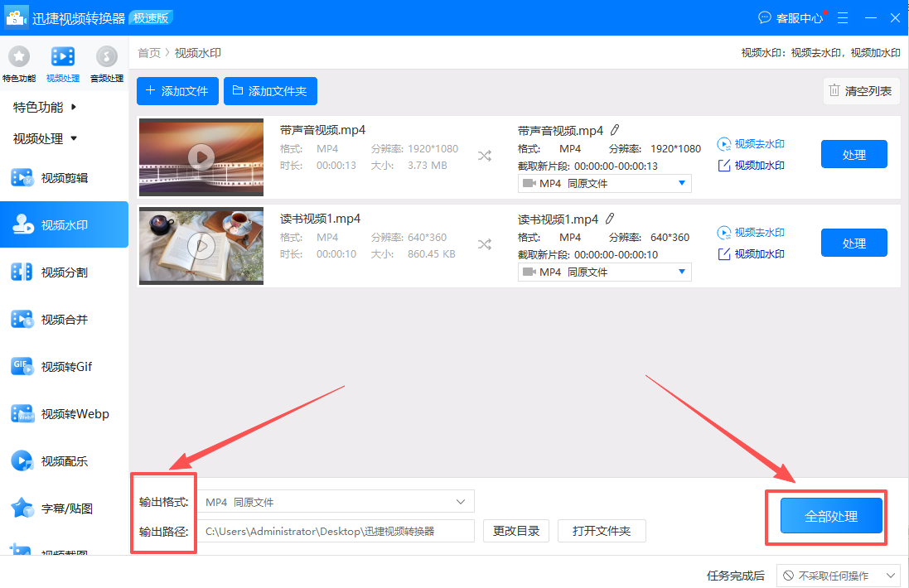Collapse the 视频处理 sidebar section

coord(41,138)
